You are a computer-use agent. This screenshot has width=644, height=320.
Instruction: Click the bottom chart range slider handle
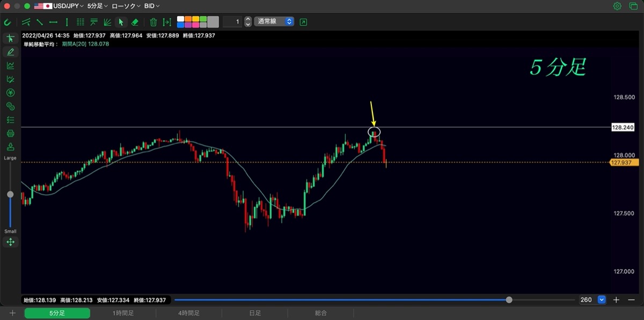(509, 300)
